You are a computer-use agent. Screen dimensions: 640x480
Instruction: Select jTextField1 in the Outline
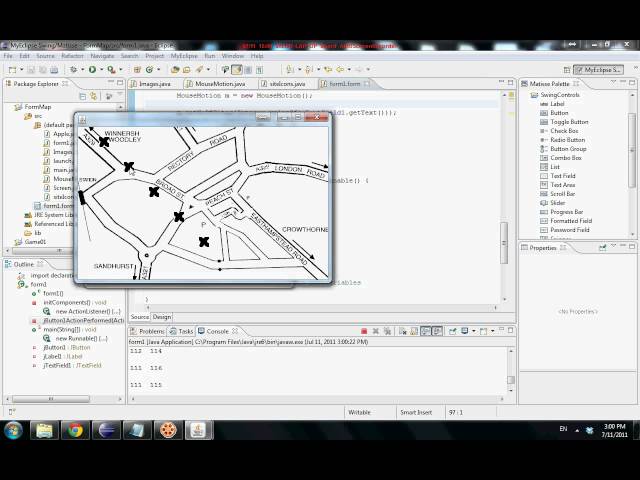(67, 366)
